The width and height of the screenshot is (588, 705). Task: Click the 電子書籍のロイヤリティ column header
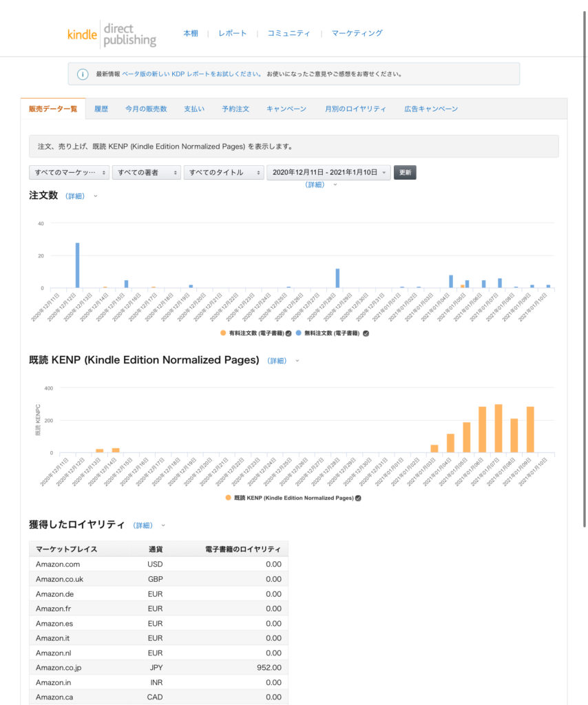point(243,549)
